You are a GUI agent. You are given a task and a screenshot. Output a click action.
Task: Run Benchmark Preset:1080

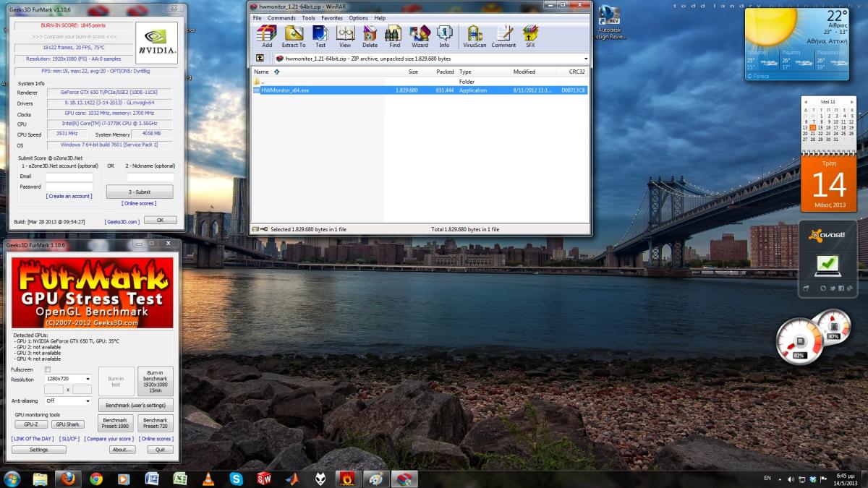[x=115, y=423]
